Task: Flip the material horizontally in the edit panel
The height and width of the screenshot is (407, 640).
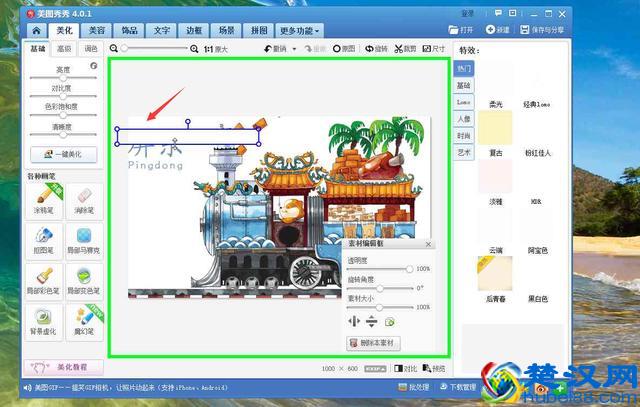Action: coord(353,321)
